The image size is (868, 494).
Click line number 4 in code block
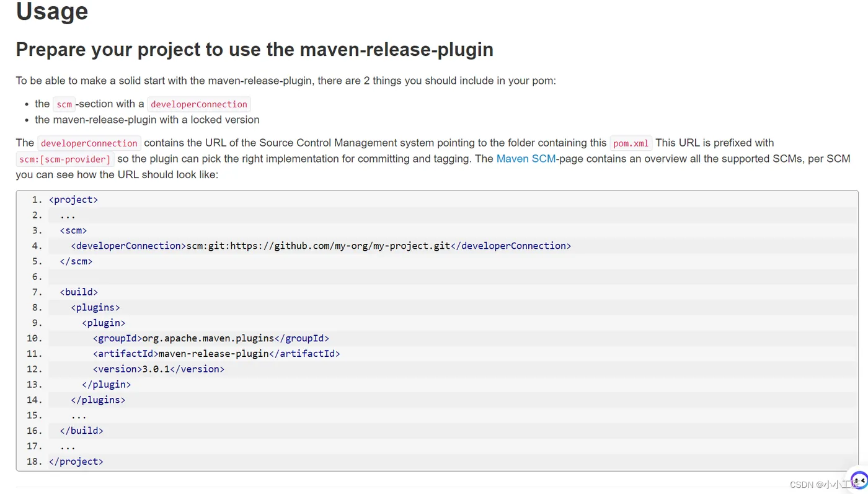[37, 246]
